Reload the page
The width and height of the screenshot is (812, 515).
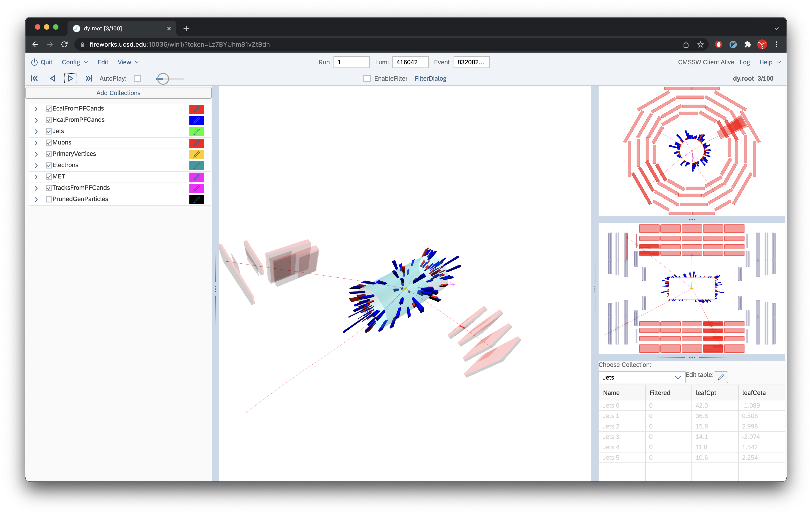tap(64, 44)
